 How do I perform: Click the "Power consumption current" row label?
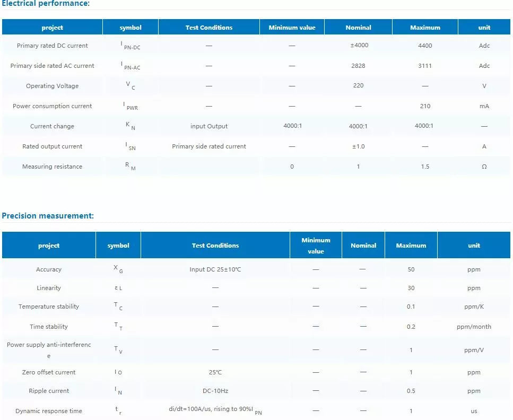coord(53,106)
